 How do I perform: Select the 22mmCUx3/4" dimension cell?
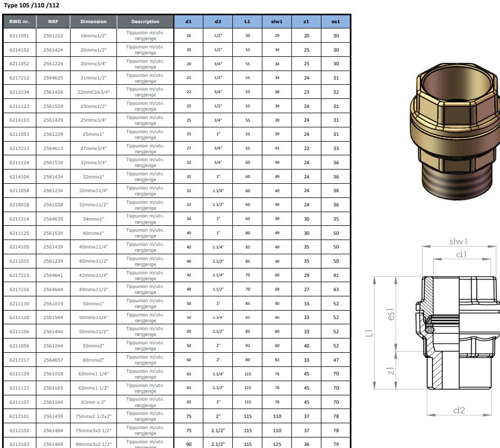[x=93, y=92]
